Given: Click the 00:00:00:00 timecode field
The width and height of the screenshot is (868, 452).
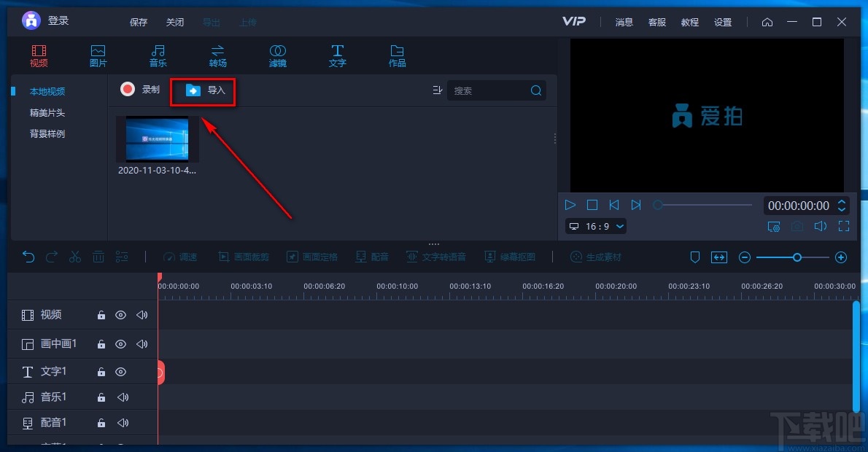Looking at the screenshot, I should (798, 206).
